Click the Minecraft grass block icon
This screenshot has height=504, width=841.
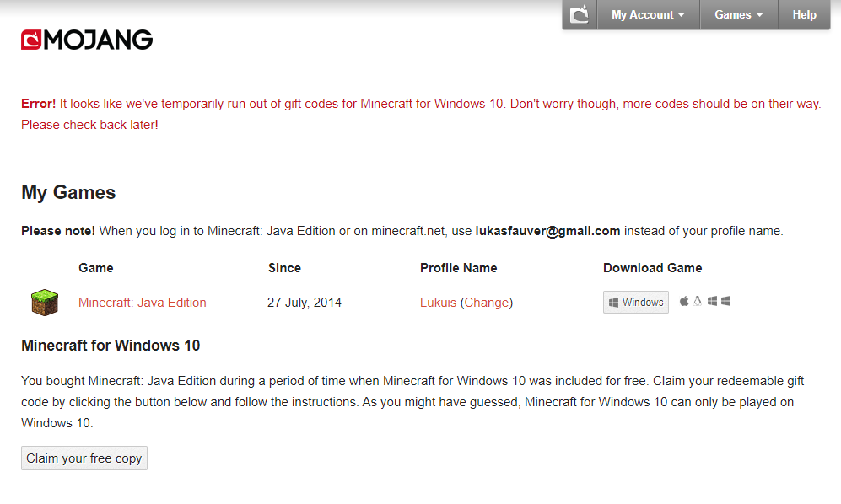point(45,303)
